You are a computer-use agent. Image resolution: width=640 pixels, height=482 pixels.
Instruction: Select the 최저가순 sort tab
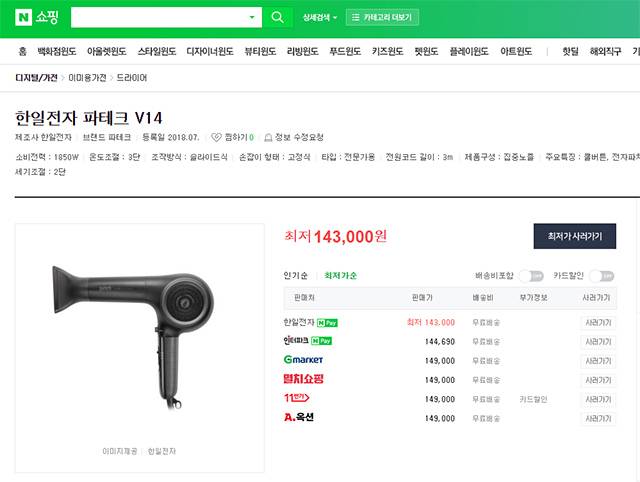click(340, 275)
